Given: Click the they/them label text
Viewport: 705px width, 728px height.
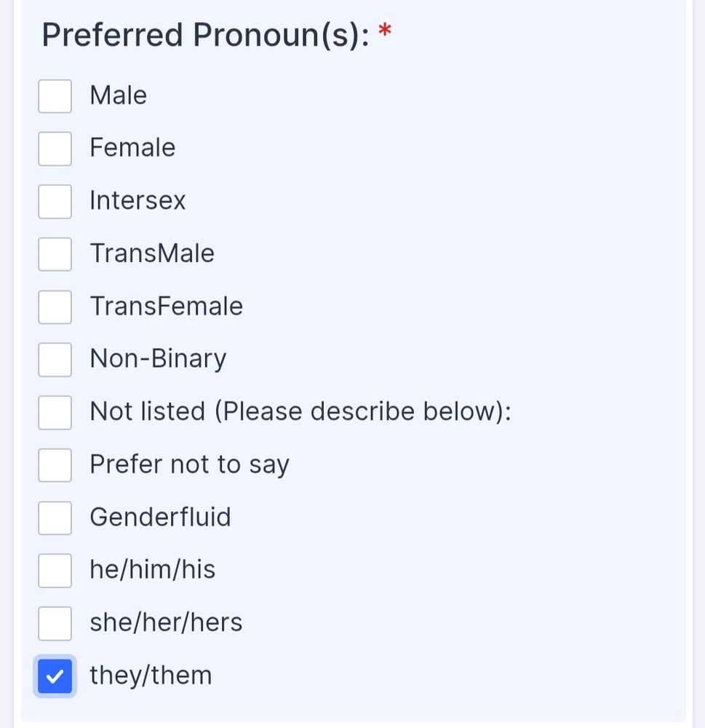Looking at the screenshot, I should pos(150,676).
